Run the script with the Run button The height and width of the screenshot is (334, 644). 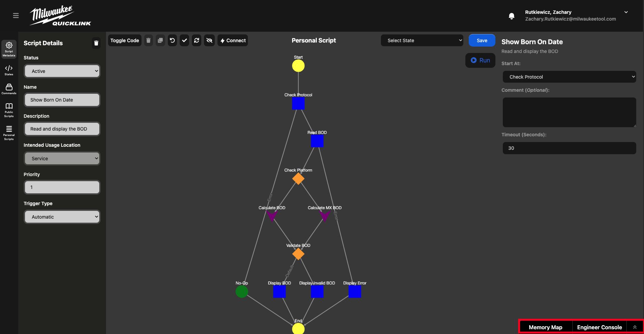pyautogui.click(x=480, y=60)
